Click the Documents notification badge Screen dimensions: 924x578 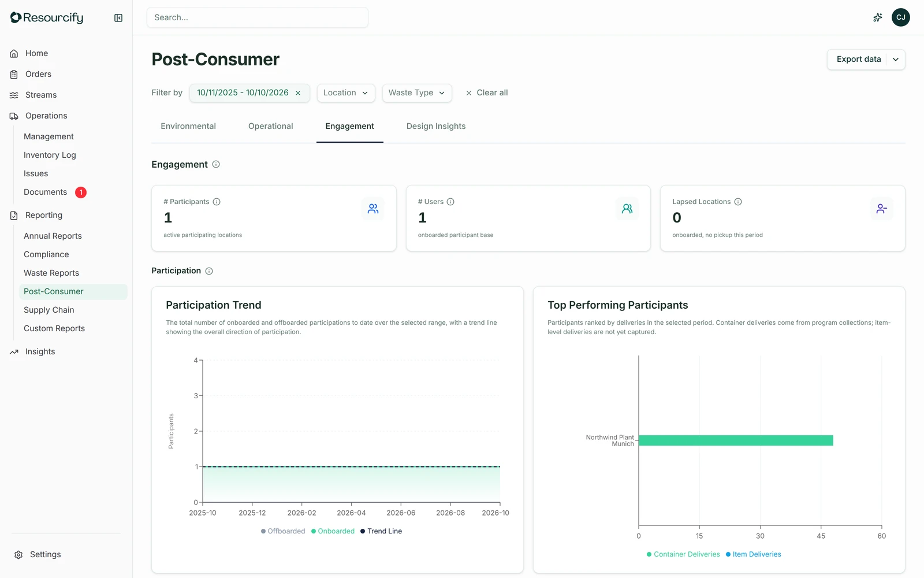(81, 192)
